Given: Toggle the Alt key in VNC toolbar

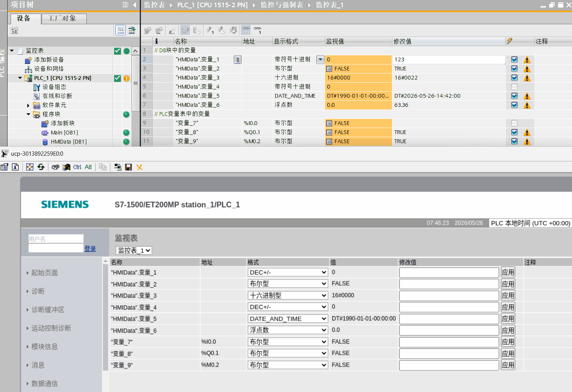Looking at the screenshot, I should [88, 167].
